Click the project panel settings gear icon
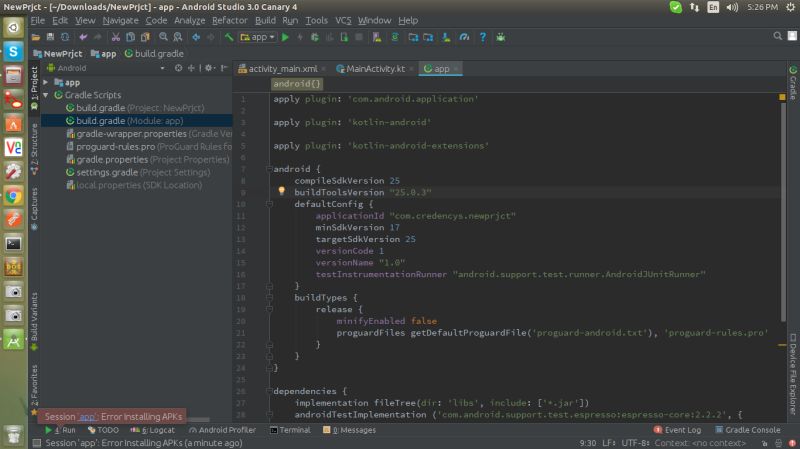800x449 pixels. pyautogui.click(x=208, y=68)
